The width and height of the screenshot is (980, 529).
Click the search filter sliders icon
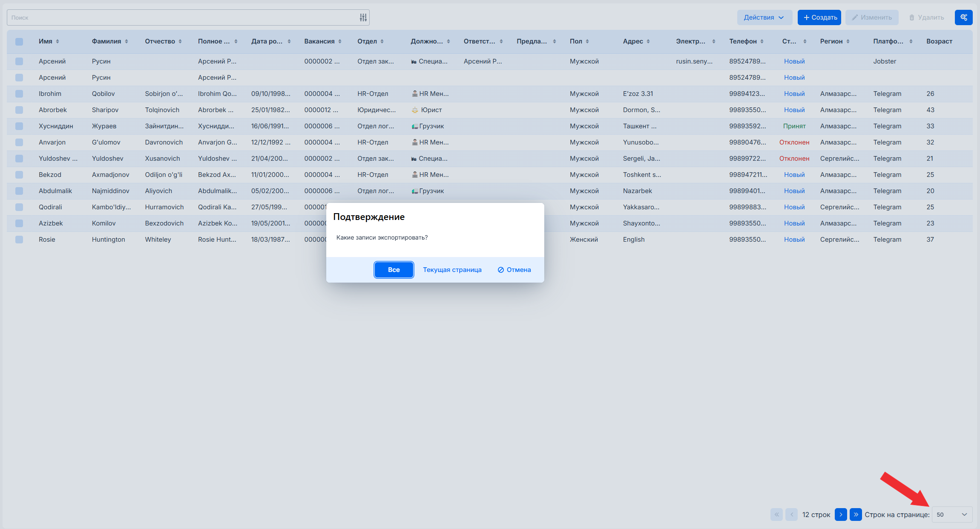(x=363, y=17)
